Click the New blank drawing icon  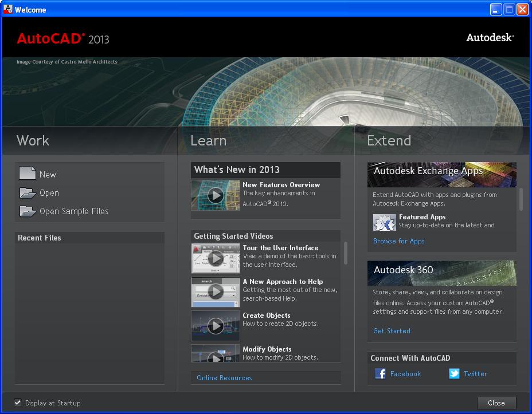tap(27, 173)
